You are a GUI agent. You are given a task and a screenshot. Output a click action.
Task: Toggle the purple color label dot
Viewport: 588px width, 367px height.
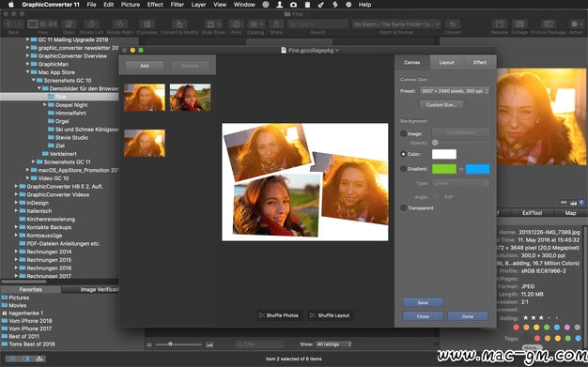coord(567,328)
